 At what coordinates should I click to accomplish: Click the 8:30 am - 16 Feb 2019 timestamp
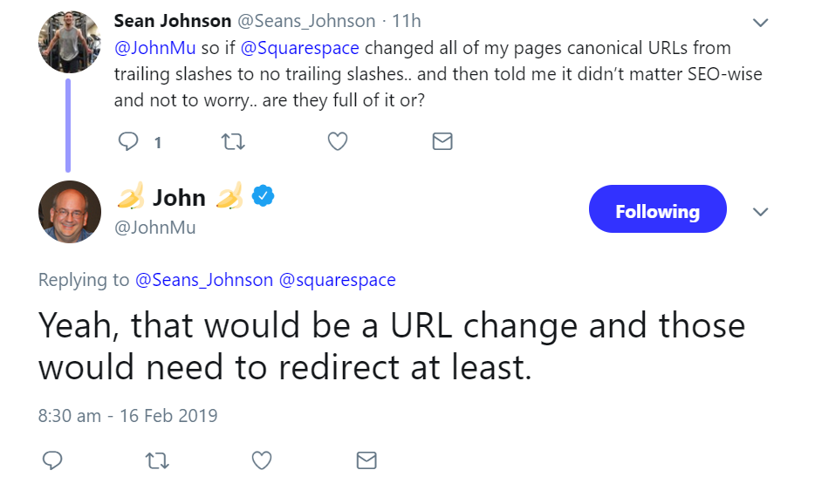point(127,415)
